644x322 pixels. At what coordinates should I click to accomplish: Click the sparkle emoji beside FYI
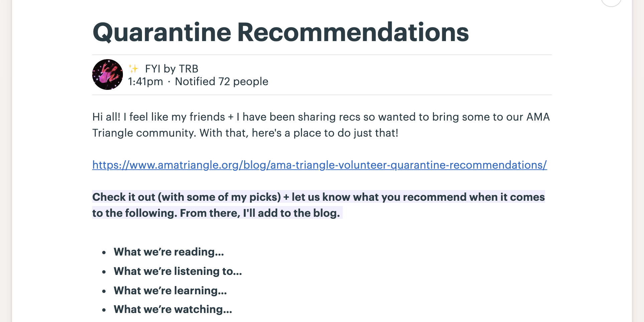134,69
